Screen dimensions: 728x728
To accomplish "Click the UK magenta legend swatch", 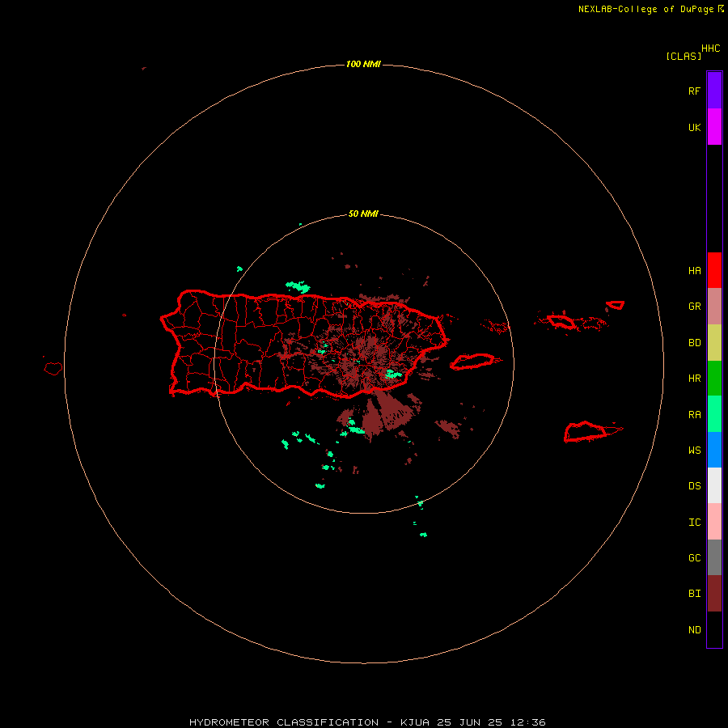I will (x=714, y=127).
